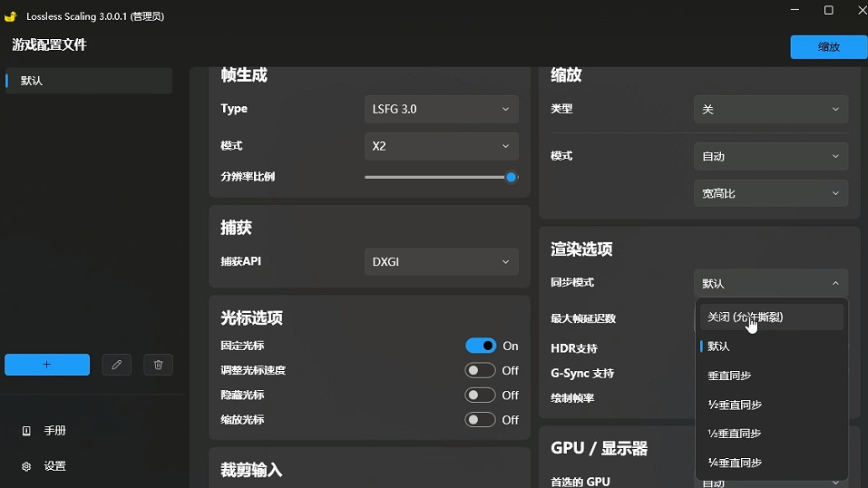Screen dimensions: 868x488
Task: Open the Type LSFG 3.0 dropdown
Action: point(441,109)
